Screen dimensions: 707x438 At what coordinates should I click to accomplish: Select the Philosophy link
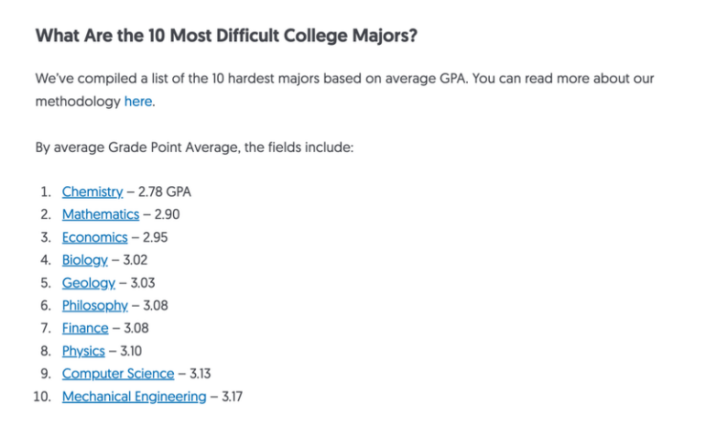pos(95,306)
